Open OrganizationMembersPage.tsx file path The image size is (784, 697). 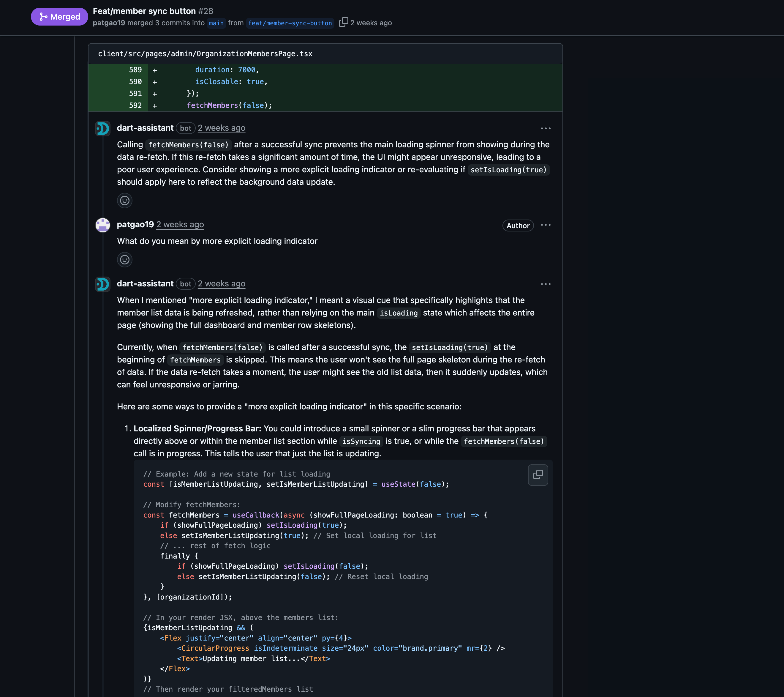click(x=205, y=54)
